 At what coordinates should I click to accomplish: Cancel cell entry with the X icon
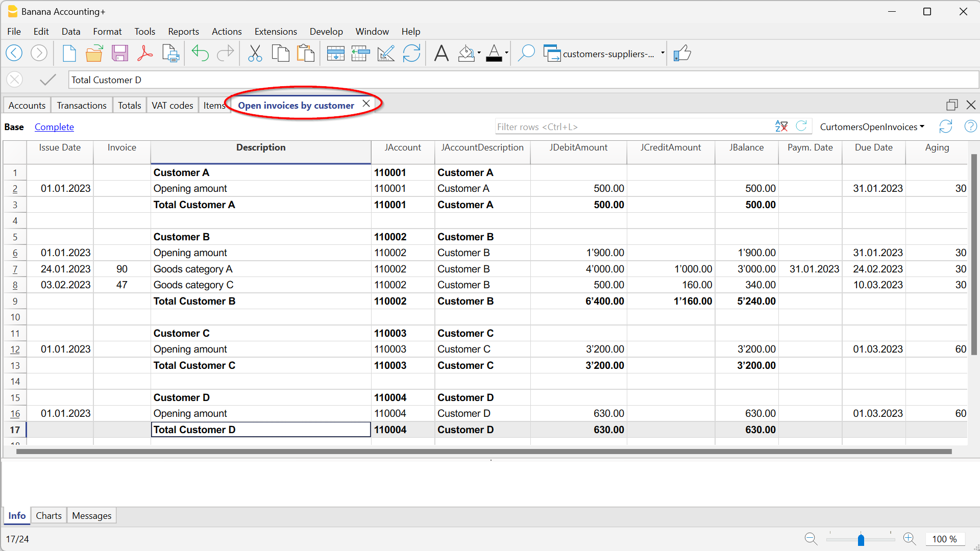pos(14,80)
